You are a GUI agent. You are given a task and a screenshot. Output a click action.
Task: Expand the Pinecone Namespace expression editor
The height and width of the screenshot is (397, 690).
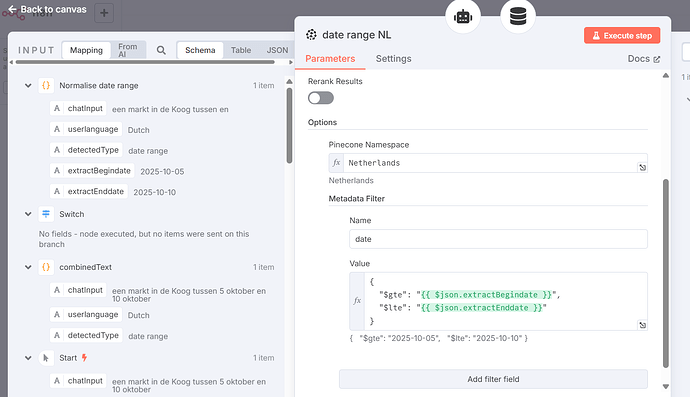642,167
